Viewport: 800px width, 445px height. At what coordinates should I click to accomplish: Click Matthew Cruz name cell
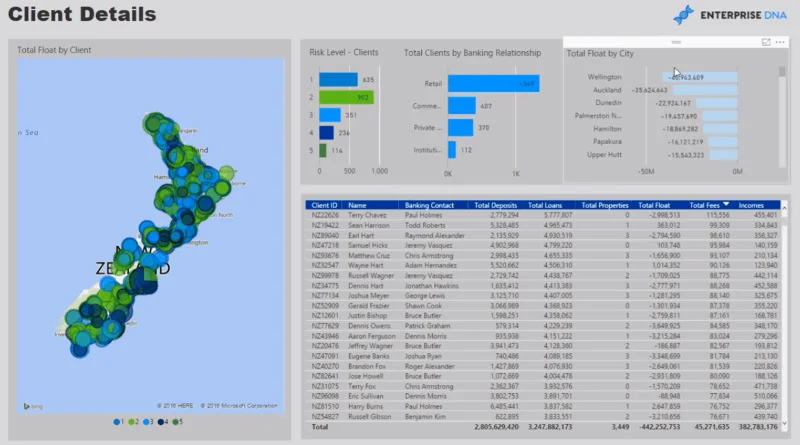coord(368,255)
